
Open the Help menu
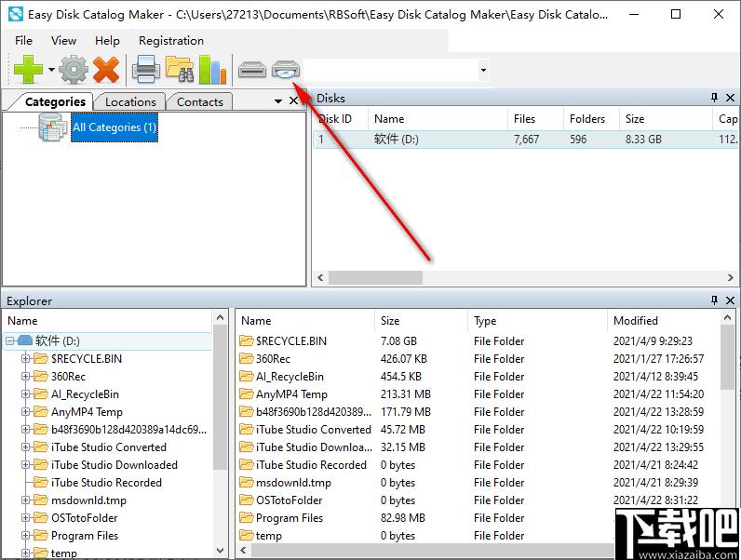coord(107,41)
